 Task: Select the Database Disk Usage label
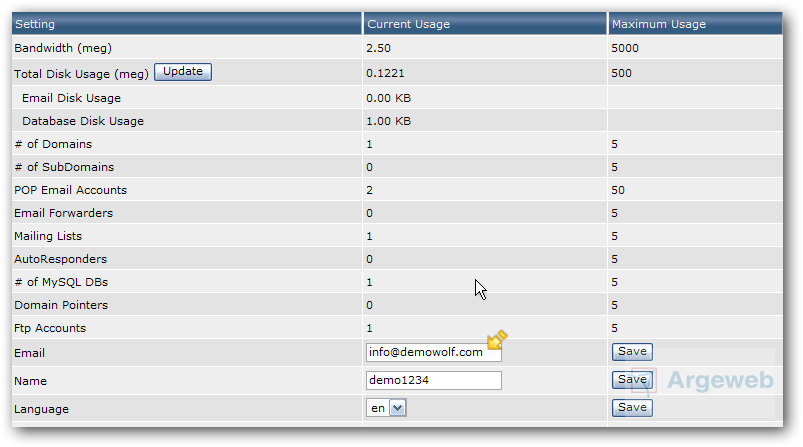pyautogui.click(x=83, y=121)
